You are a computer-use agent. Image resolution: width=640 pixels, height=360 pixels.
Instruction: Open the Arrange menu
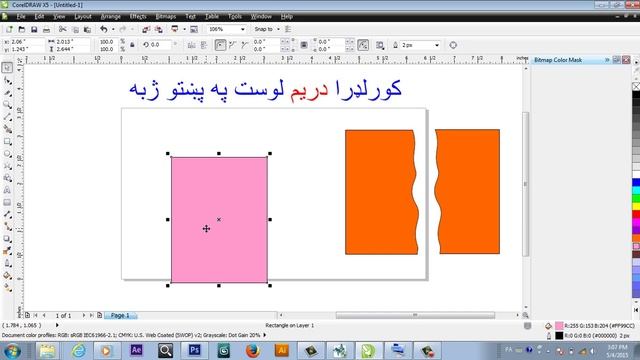click(110, 16)
